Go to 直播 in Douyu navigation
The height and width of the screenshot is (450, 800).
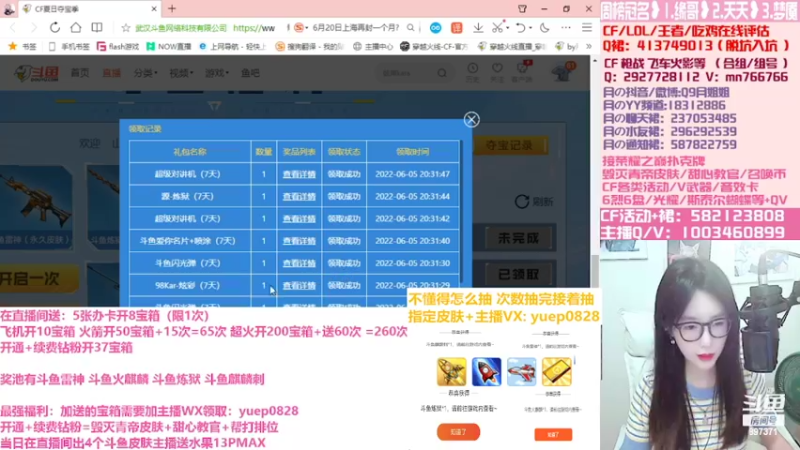click(x=112, y=73)
